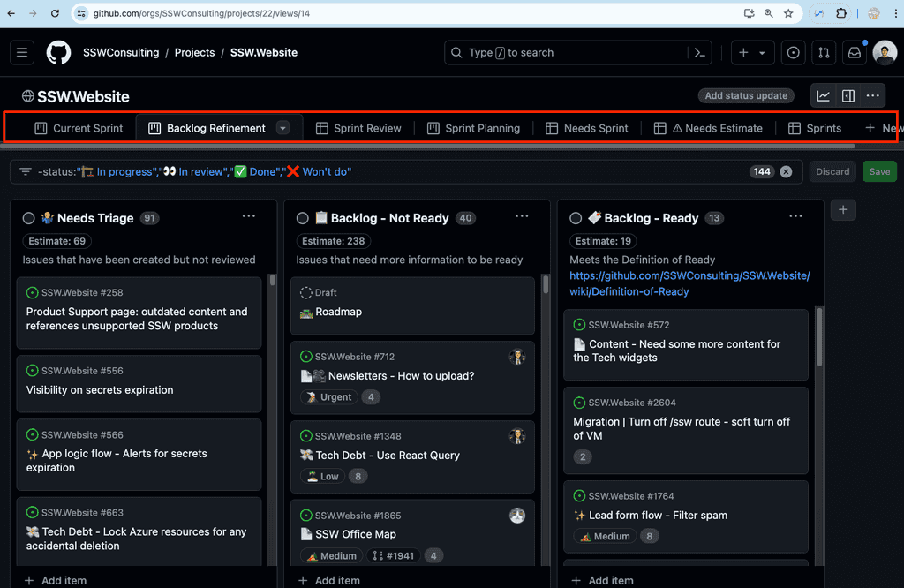The width and height of the screenshot is (904, 588).
Task: Open the create new dropdown caret
Action: pos(762,52)
